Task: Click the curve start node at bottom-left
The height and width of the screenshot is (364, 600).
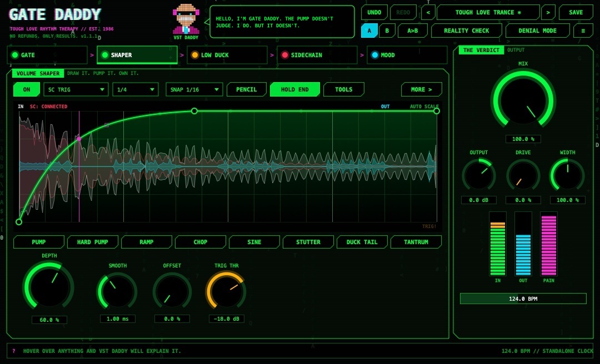Action: click(x=19, y=222)
